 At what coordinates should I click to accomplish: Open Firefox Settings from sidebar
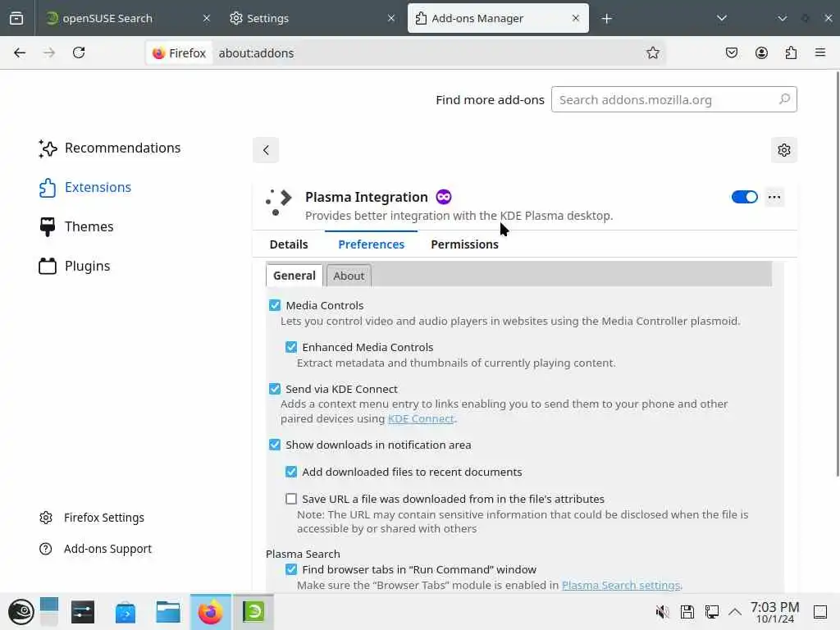[92, 518]
